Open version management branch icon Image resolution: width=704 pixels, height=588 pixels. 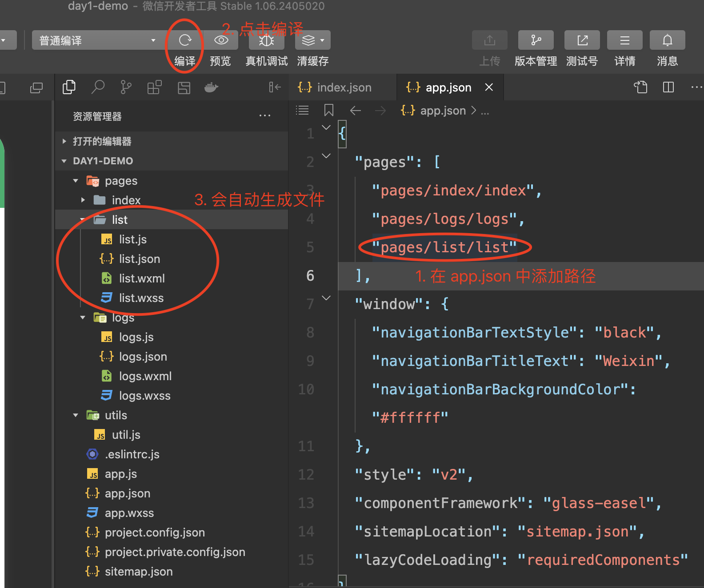(x=536, y=40)
